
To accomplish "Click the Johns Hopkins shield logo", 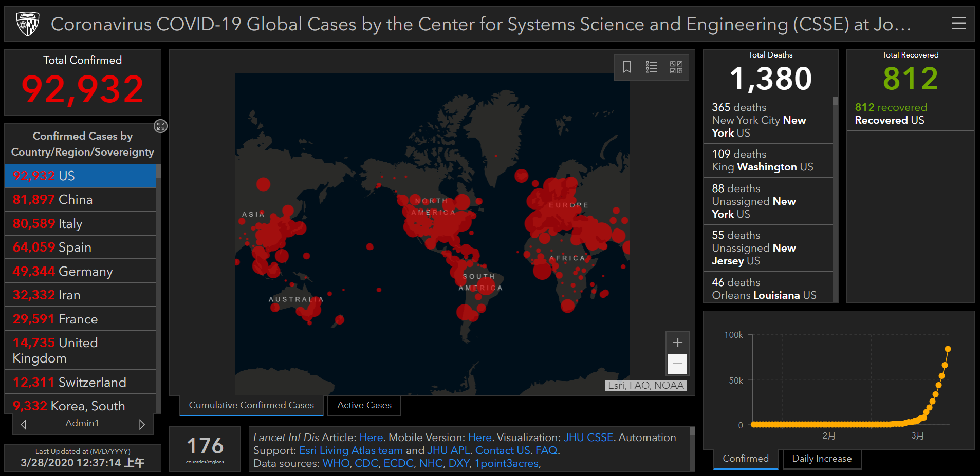I will pyautogui.click(x=28, y=24).
